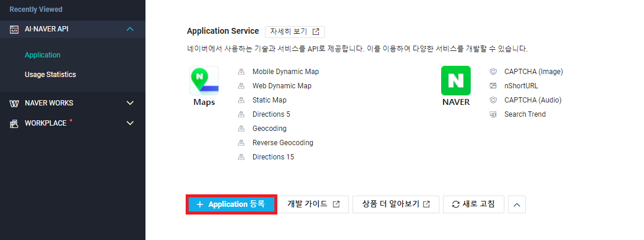Click the Directions 15 text

[273, 157]
